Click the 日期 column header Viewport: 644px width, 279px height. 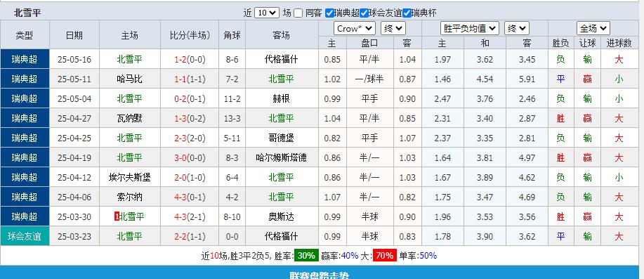click(x=74, y=35)
